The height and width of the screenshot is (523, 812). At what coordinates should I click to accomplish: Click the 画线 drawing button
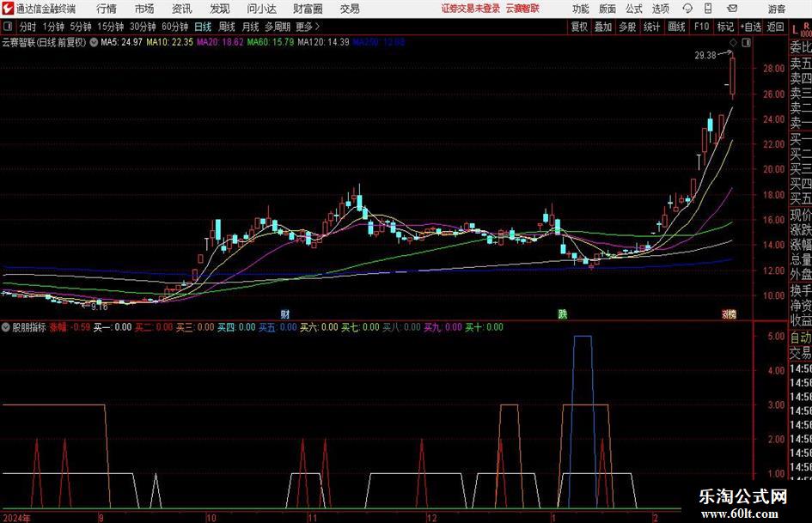[676, 27]
